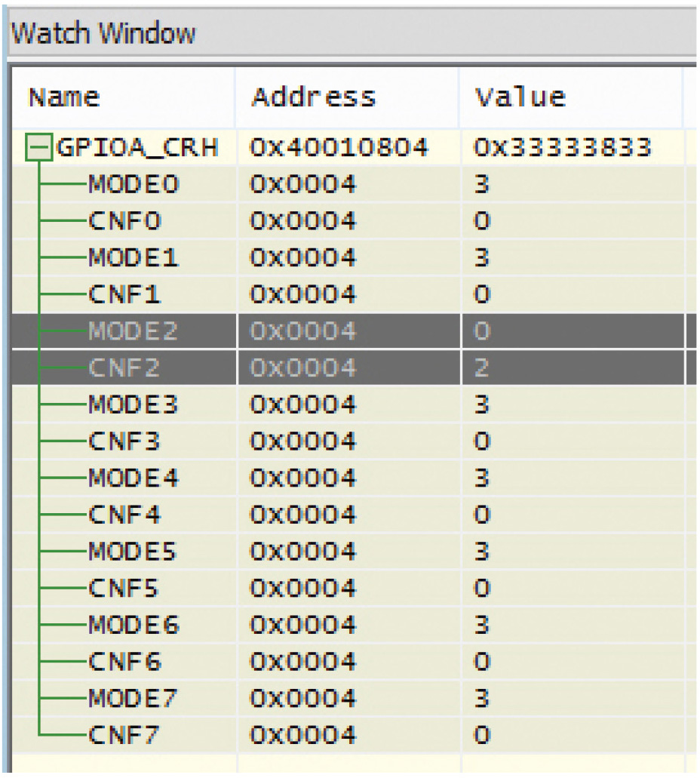Select the MODE5 bitfield row
This screenshot has width=700, height=778.
354,552
